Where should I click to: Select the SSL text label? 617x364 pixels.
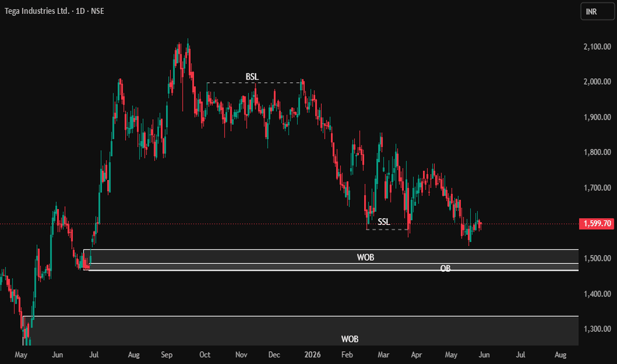click(384, 222)
